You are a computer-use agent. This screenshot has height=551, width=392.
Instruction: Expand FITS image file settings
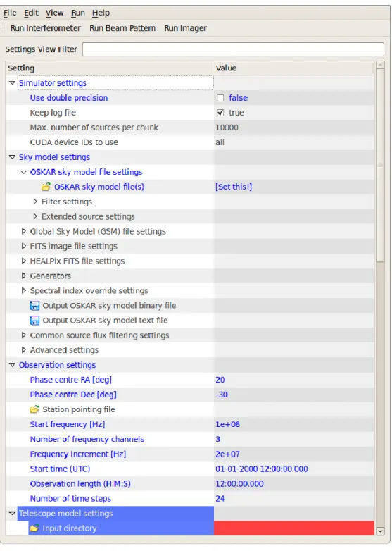point(23,247)
